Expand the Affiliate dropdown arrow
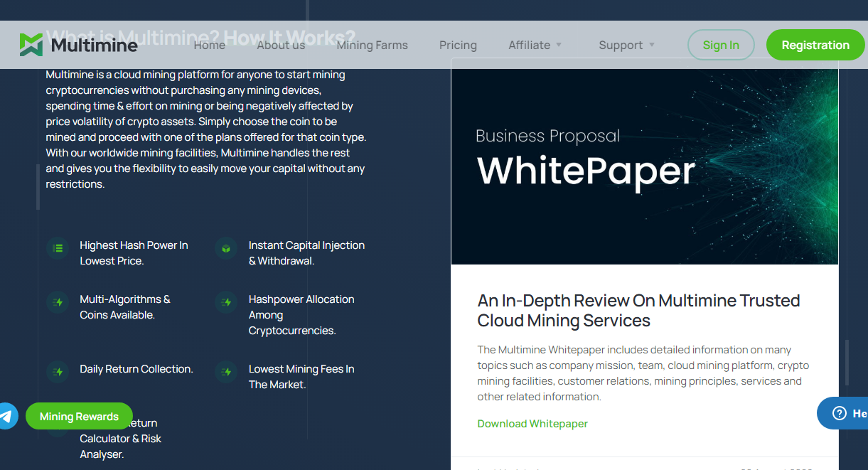 pyautogui.click(x=559, y=45)
